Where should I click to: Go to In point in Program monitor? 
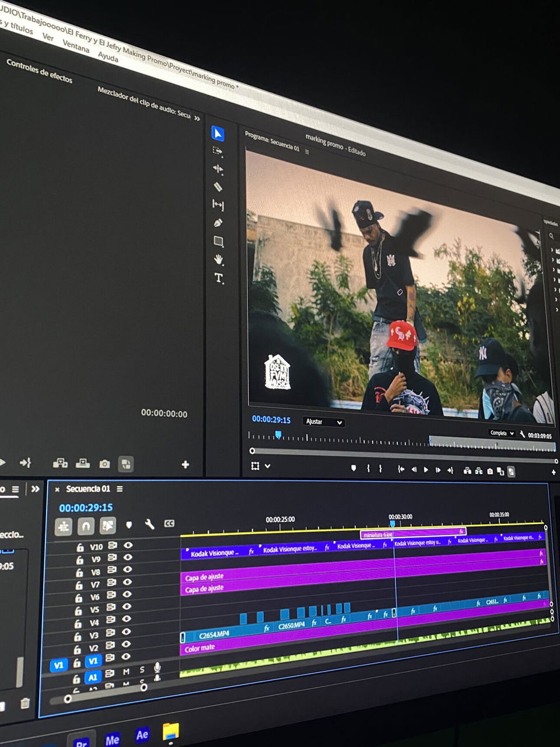[401, 469]
